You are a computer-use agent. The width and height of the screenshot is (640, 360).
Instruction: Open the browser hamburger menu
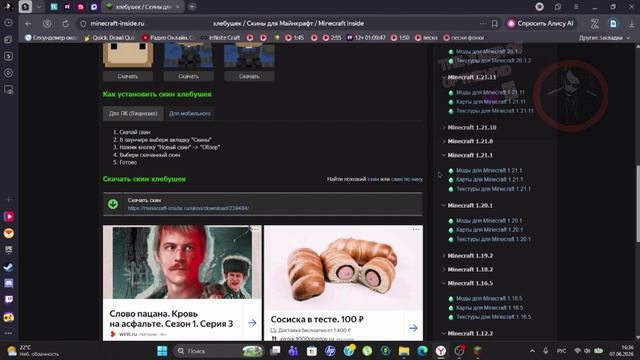coord(576,7)
